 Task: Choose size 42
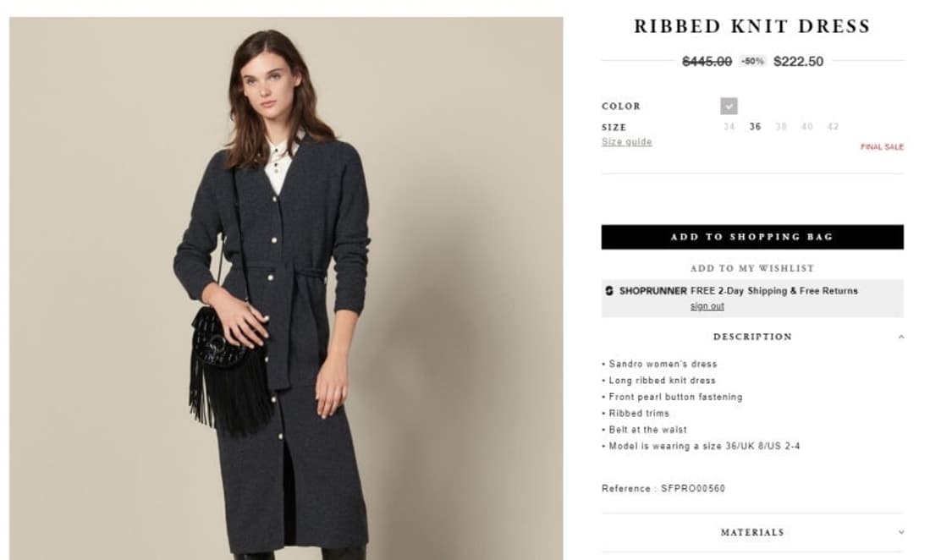pos(833,127)
